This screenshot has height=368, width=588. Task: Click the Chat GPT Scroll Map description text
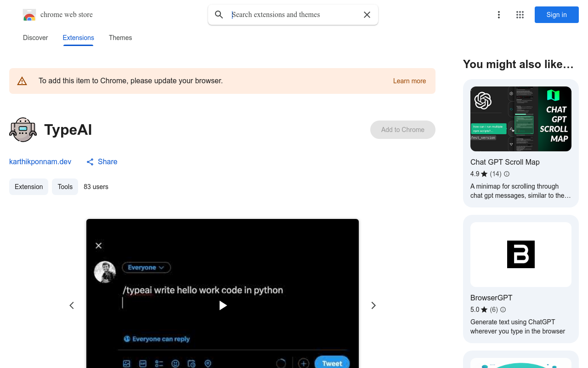pos(520,191)
